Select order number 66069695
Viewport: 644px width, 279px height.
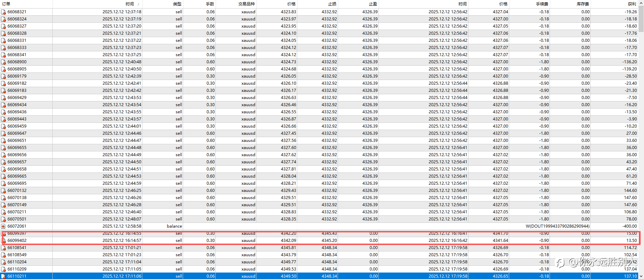click(17, 183)
